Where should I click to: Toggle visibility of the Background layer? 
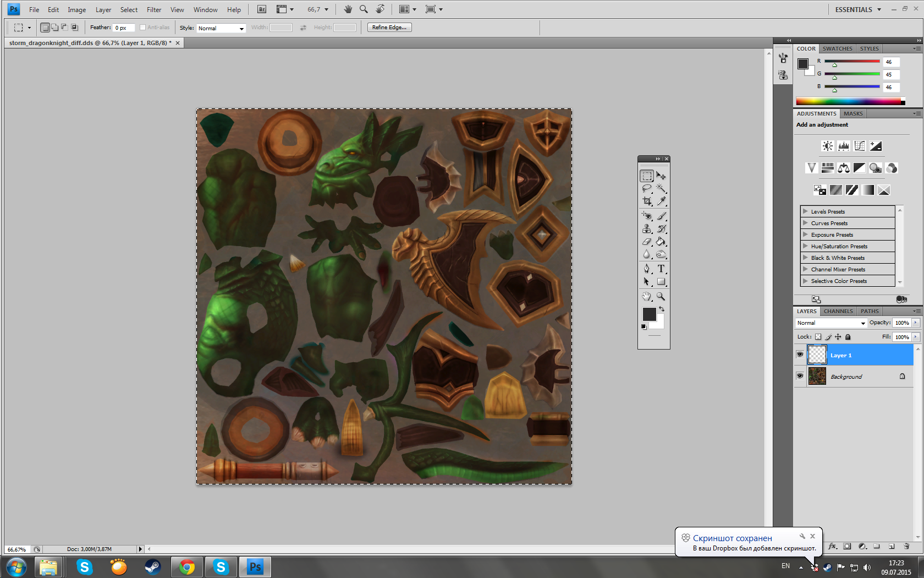pos(800,376)
